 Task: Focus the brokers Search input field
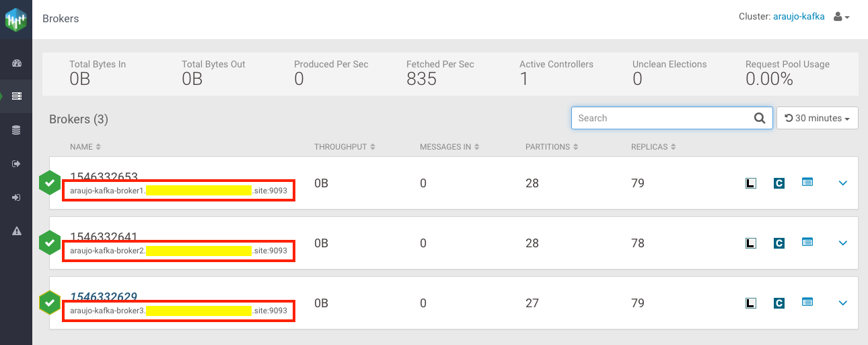[x=663, y=118]
